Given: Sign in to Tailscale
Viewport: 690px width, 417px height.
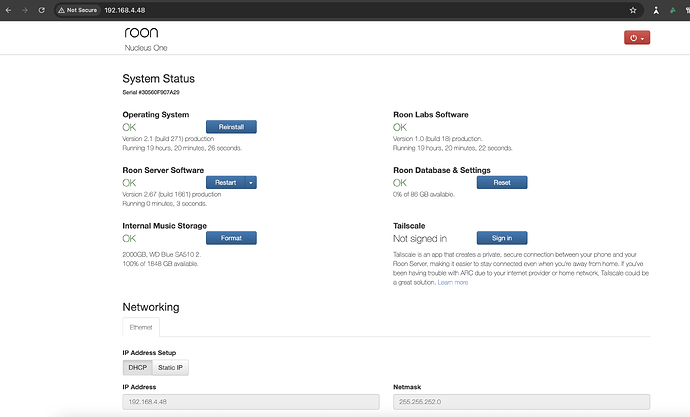Looking at the screenshot, I should (502, 238).
